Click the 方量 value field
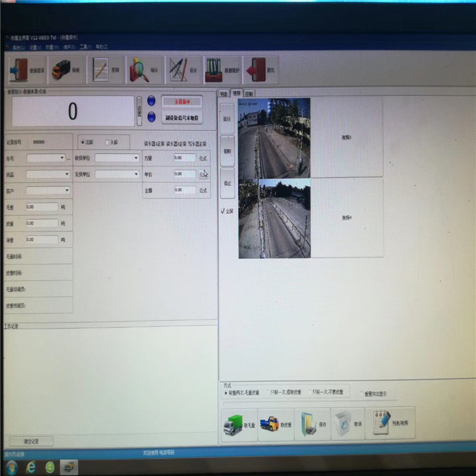 pyautogui.click(x=185, y=157)
